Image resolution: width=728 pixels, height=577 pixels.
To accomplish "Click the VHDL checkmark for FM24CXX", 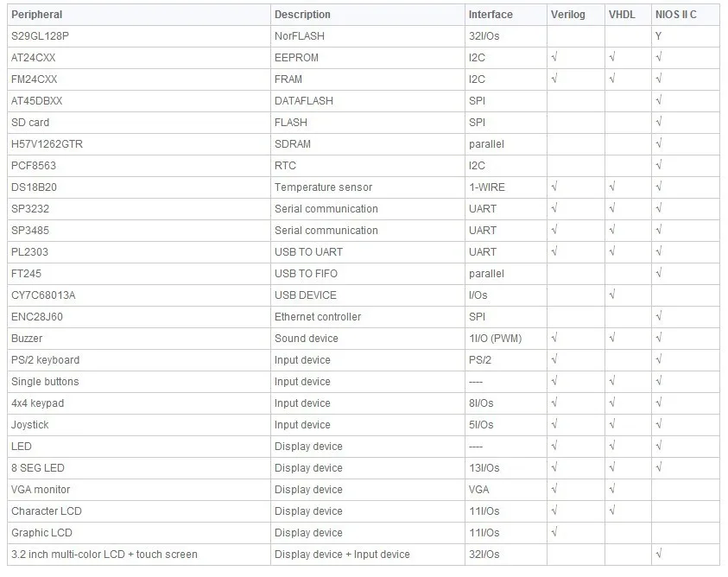I will click(612, 79).
